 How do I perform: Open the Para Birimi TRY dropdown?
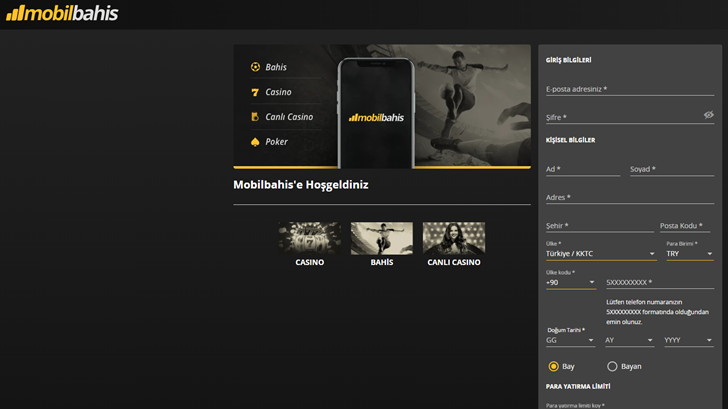pos(689,254)
